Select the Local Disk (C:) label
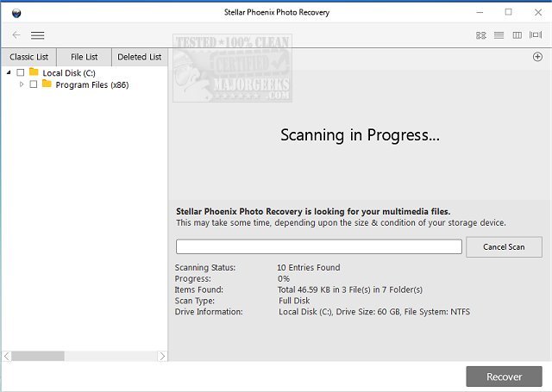Image resolution: width=552 pixels, height=392 pixels. [69, 73]
